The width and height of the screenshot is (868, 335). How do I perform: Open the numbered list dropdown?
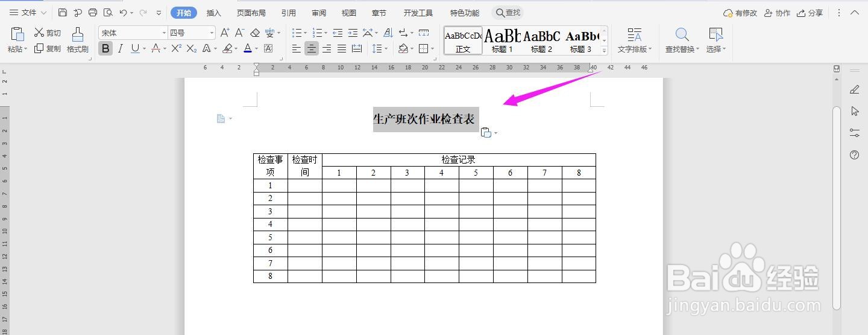point(326,33)
